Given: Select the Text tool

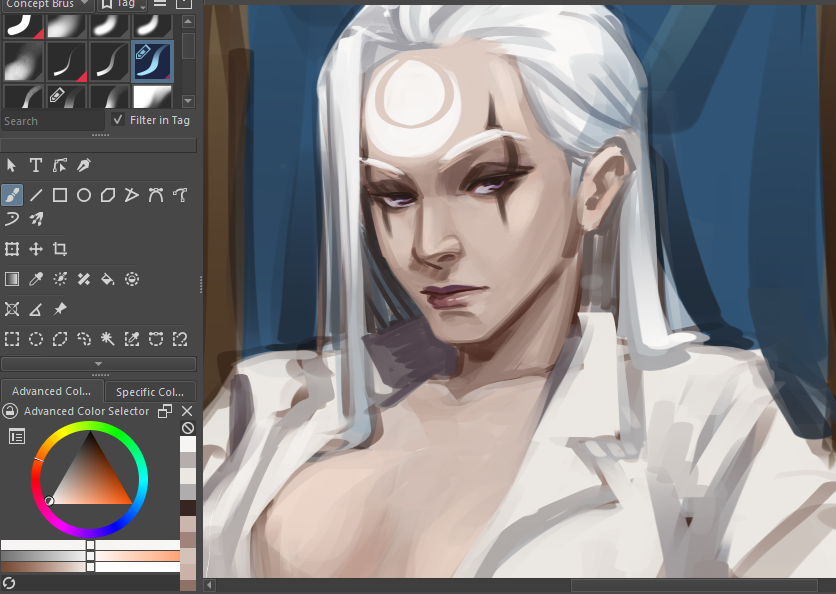Looking at the screenshot, I should (x=36, y=165).
